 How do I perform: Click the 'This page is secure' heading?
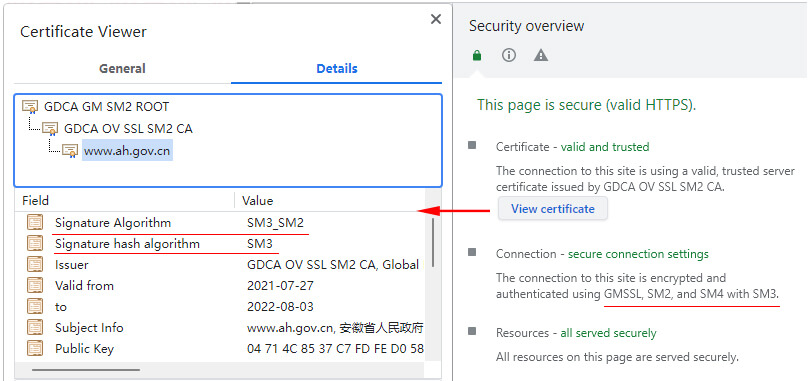[x=586, y=105]
